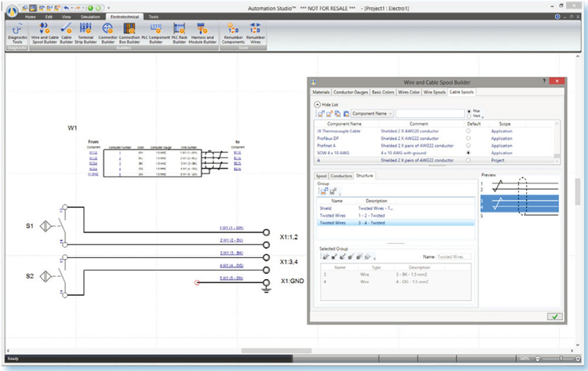The height and width of the screenshot is (371, 588).
Task: Select Twisted Wires 1 - 2 group row
Action: [396, 216]
